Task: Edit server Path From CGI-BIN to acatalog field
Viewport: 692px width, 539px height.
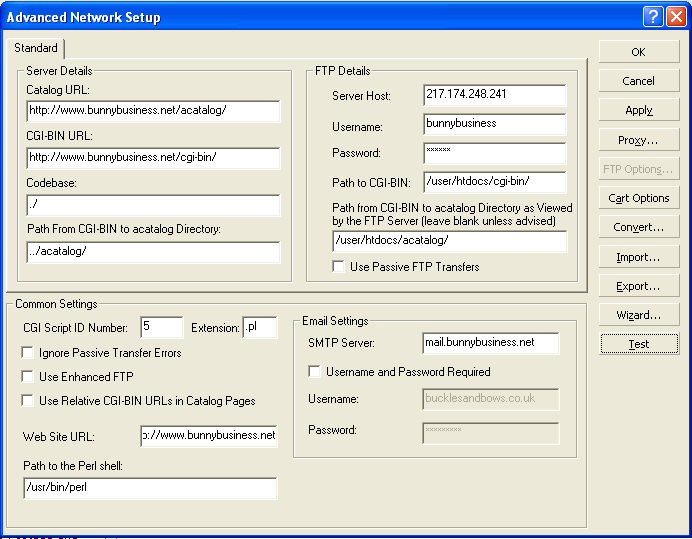Action: coord(153,252)
